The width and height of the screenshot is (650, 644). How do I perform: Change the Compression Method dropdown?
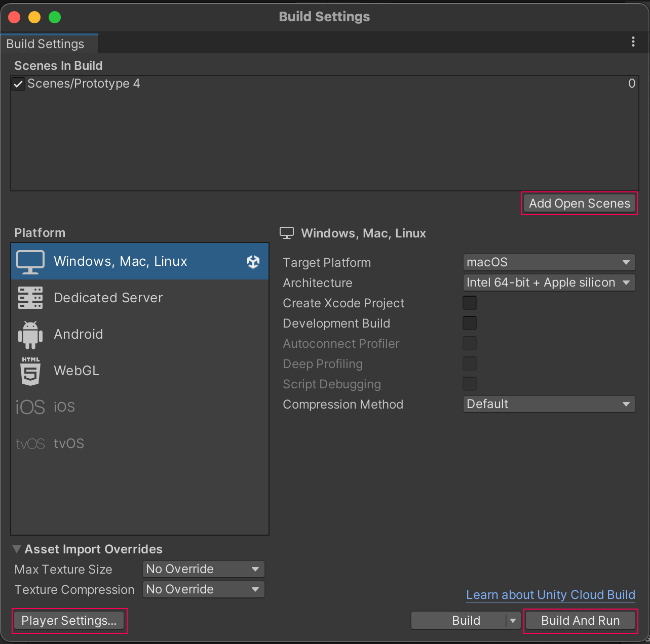(x=549, y=404)
